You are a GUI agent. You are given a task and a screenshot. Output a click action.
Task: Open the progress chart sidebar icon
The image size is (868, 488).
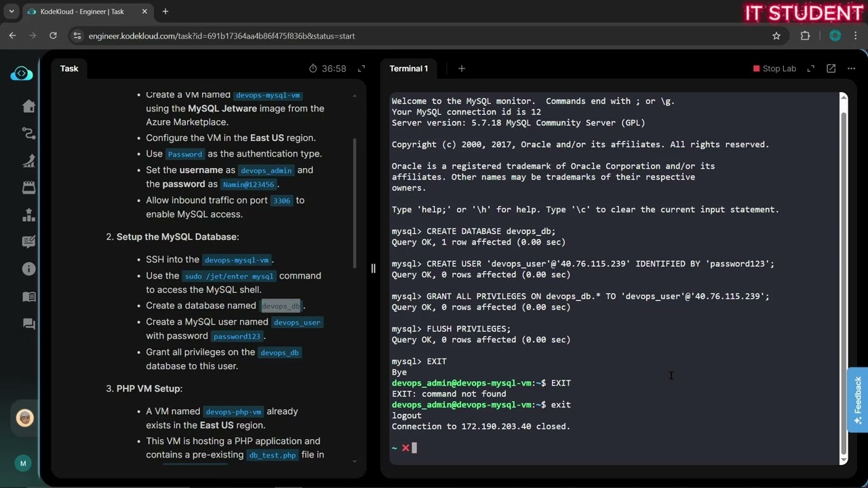click(28, 161)
